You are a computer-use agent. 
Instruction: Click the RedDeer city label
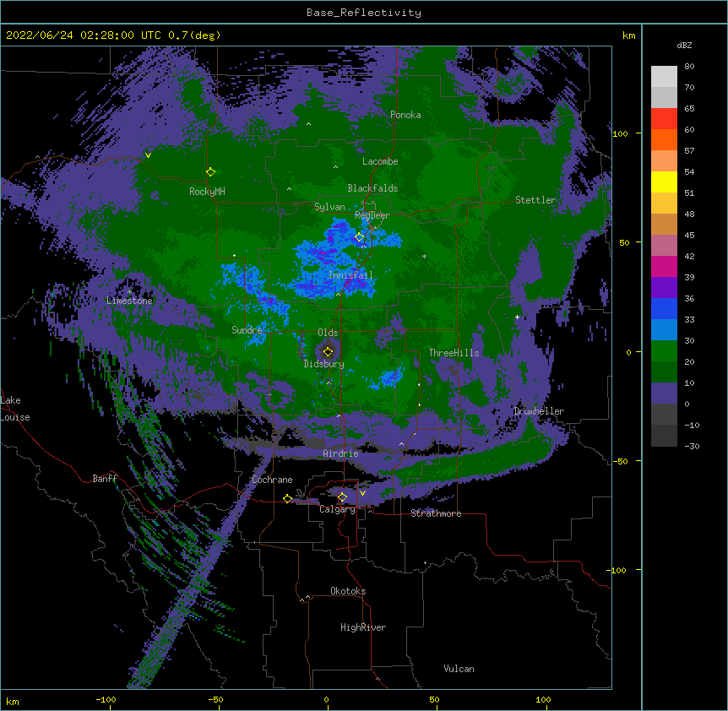click(372, 215)
